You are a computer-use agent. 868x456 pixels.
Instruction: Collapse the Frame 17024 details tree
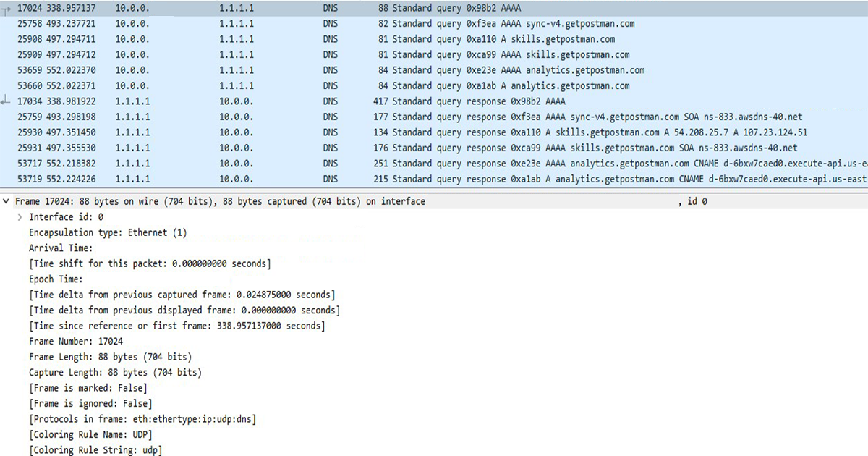(7, 202)
